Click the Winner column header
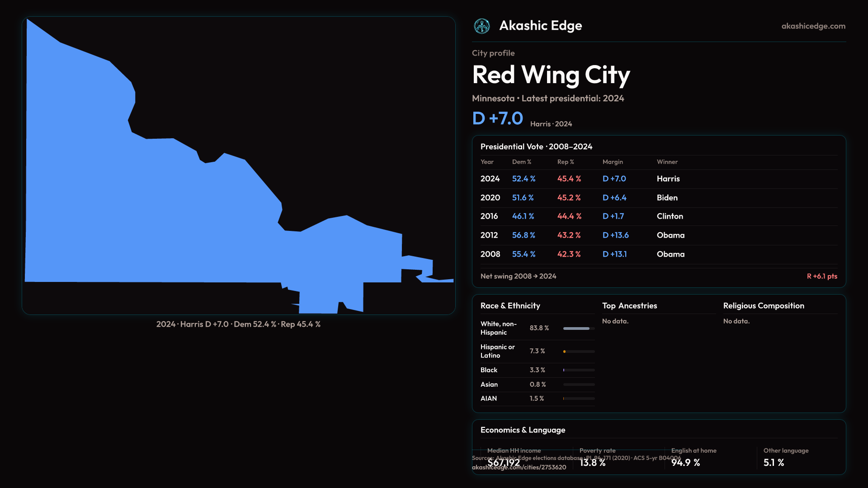The height and width of the screenshot is (488, 868). (x=667, y=162)
